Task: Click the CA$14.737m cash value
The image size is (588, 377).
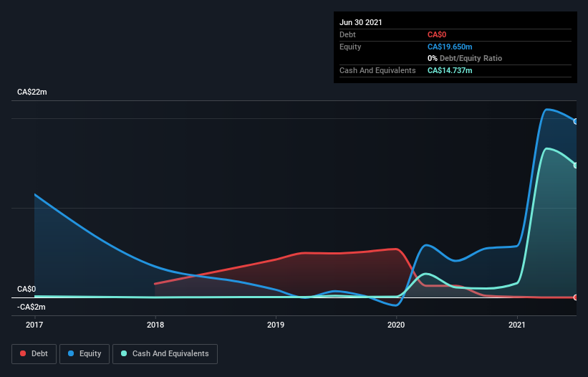Action: [x=450, y=70]
